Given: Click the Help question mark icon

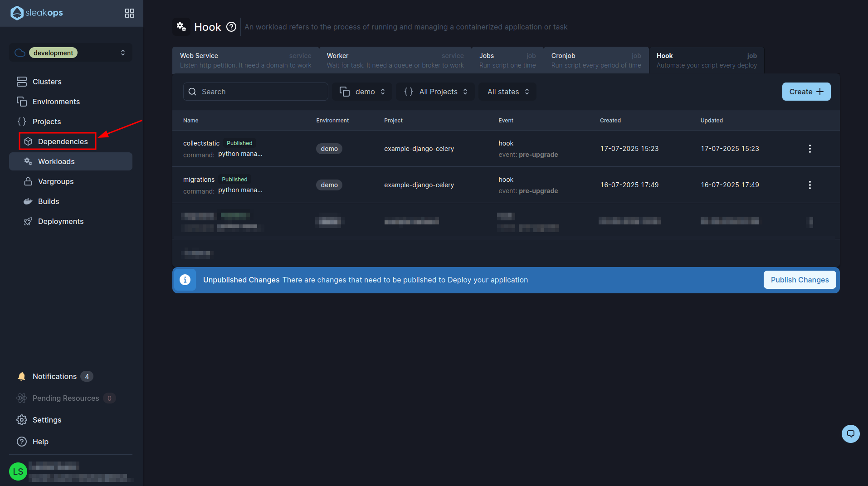Looking at the screenshot, I should [22, 442].
